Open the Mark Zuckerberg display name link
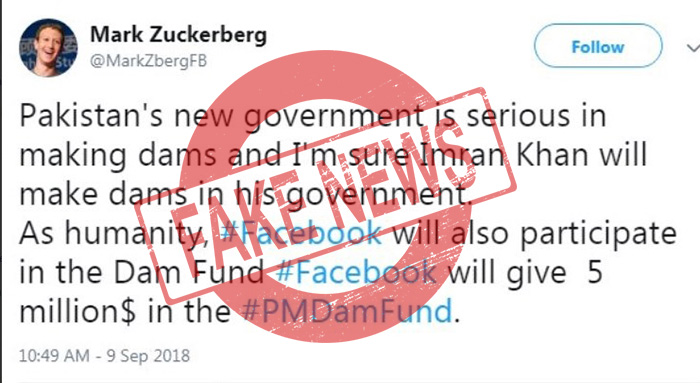This screenshot has height=383, width=700. 179,35
